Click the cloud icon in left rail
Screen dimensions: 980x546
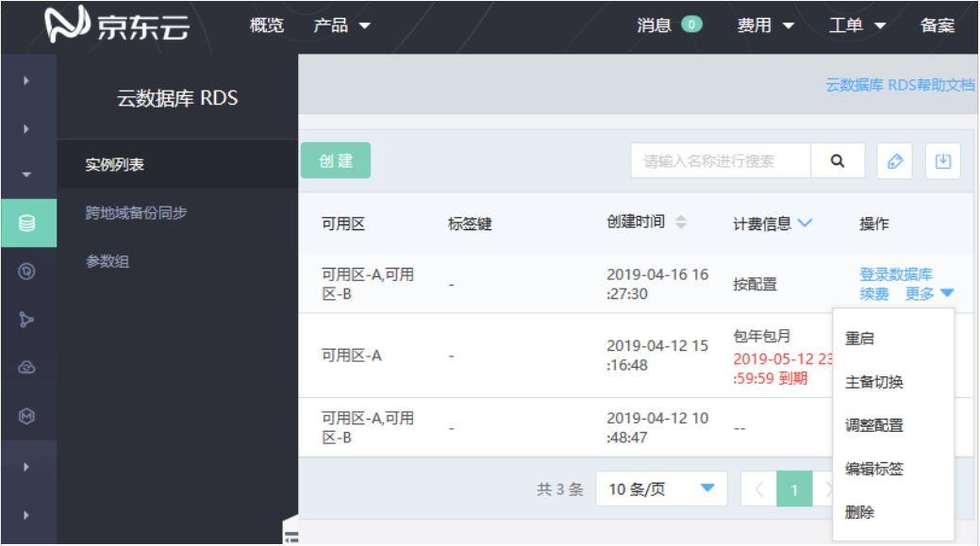click(26, 368)
